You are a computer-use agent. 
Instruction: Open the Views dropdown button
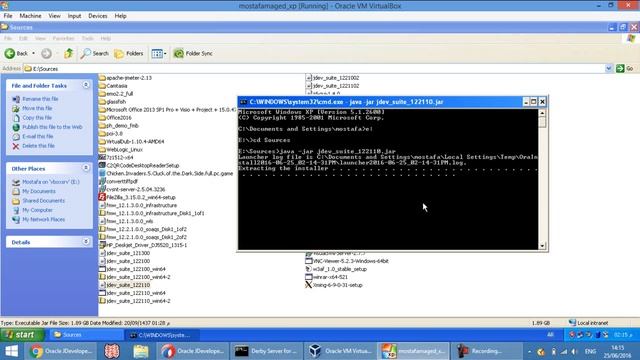click(x=159, y=53)
